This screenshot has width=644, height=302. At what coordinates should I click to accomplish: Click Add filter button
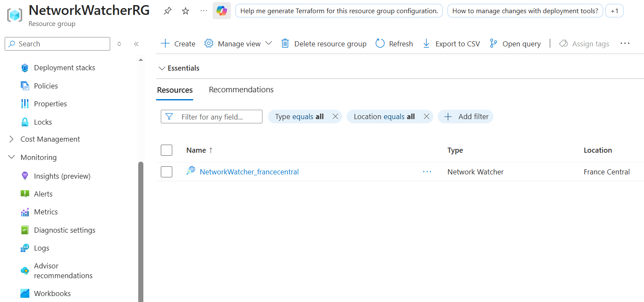pyautogui.click(x=466, y=117)
